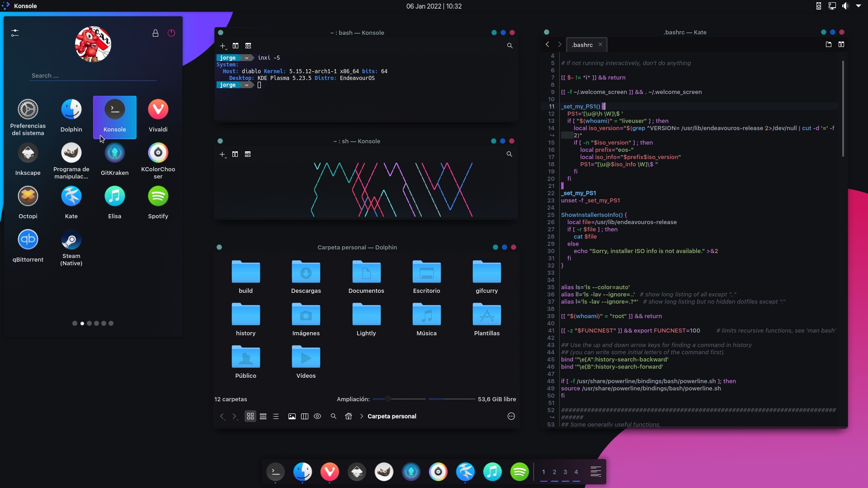
Task: Select the gifcurry folder in Dolphin
Action: click(487, 277)
